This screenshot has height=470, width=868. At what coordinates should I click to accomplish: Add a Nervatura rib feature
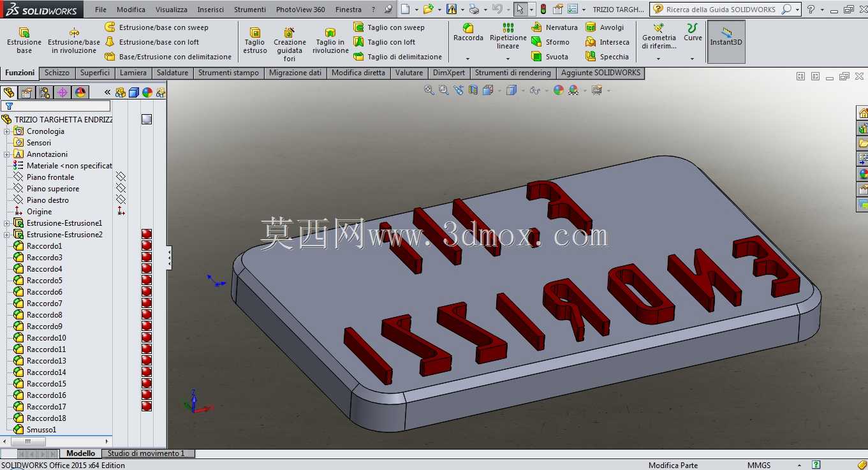coord(555,27)
